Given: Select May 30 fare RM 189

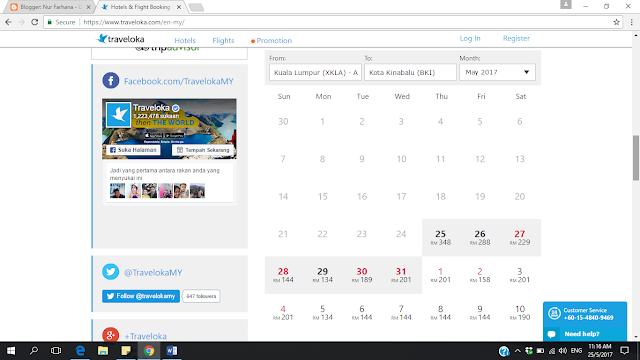Looking at the screenshot, I should coord(362,275).
